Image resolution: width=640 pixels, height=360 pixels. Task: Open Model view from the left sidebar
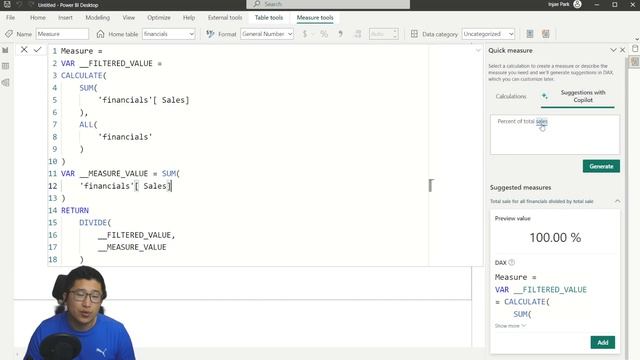(x=5, y=83)
